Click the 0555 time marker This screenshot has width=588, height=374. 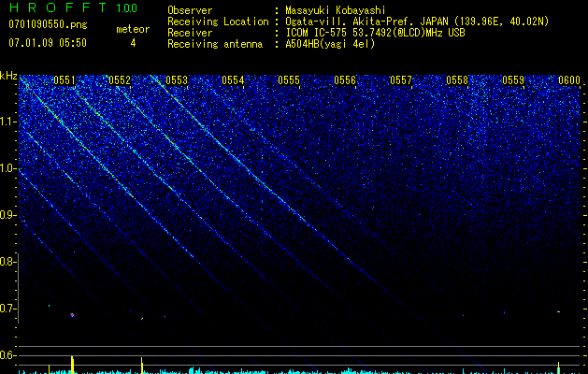(289, 80)
